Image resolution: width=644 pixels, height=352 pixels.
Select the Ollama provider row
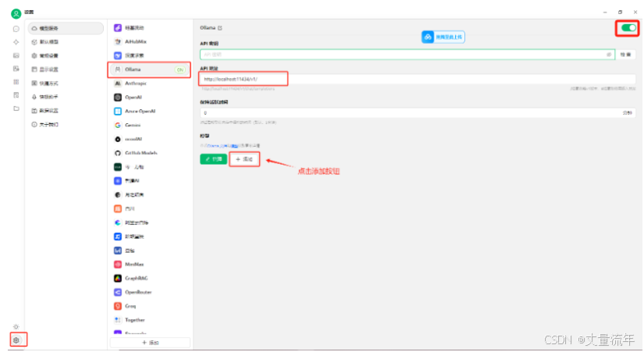pos(150,69)
